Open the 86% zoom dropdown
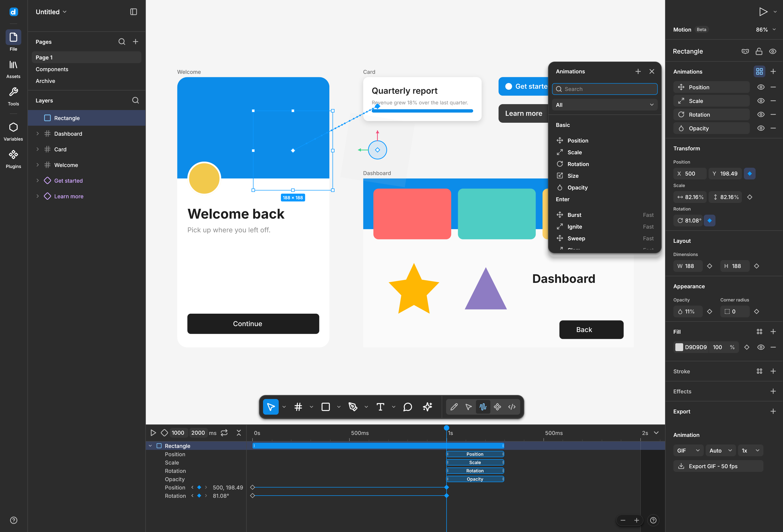 (765, 30)
